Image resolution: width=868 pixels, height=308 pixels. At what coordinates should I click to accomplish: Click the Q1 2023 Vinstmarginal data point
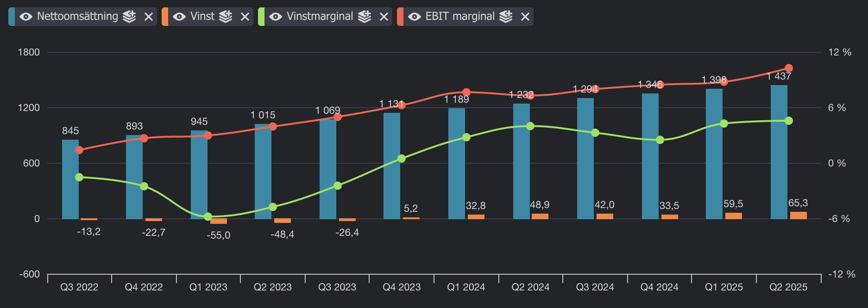208,216
